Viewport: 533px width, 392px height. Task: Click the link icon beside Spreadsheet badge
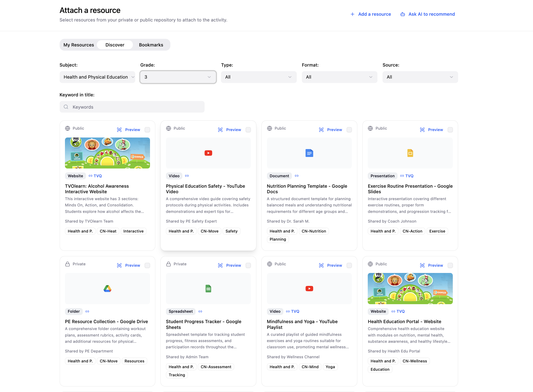click(x=200, y=311)
